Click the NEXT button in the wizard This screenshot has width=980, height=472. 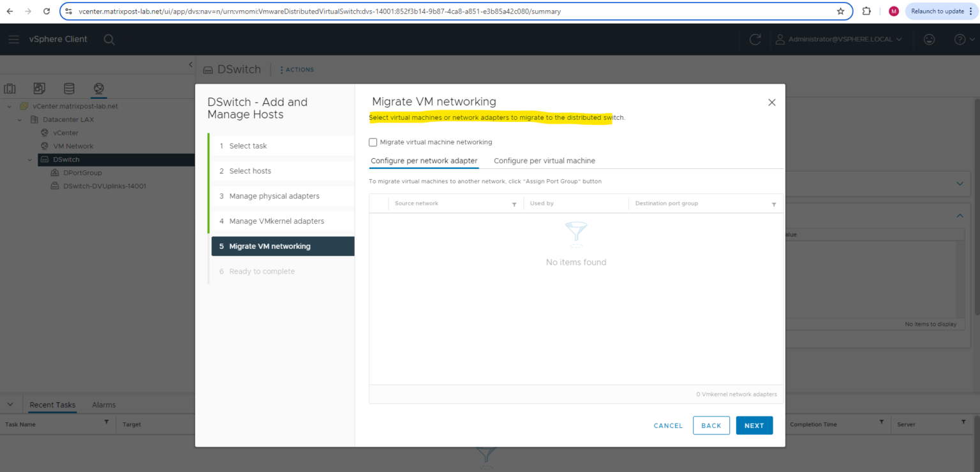754,425
